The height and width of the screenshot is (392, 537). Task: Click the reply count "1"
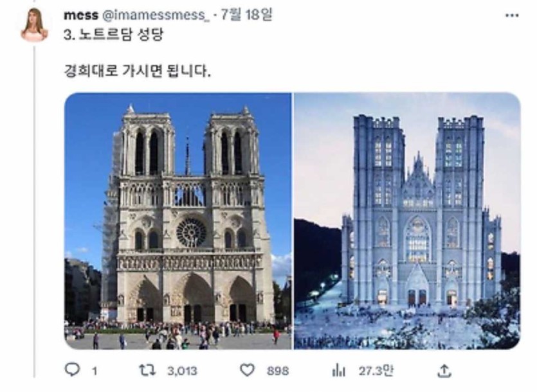tap(94, 371)
